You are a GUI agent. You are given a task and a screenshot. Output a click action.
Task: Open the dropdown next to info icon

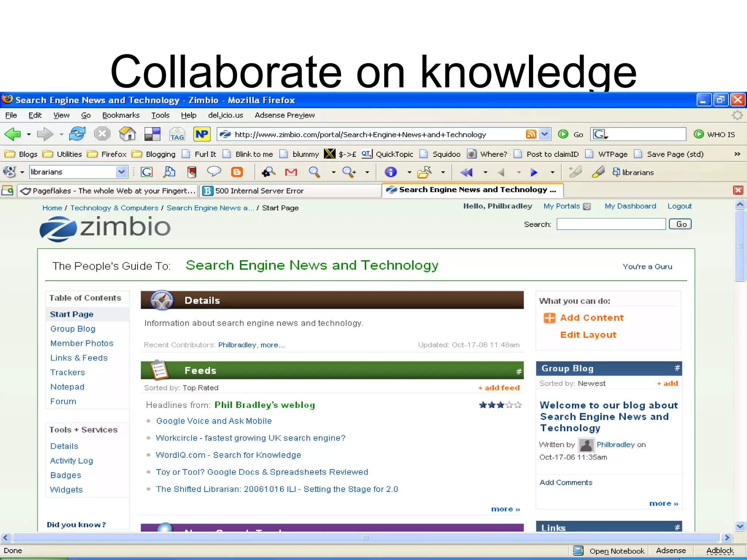coord(409,172)
